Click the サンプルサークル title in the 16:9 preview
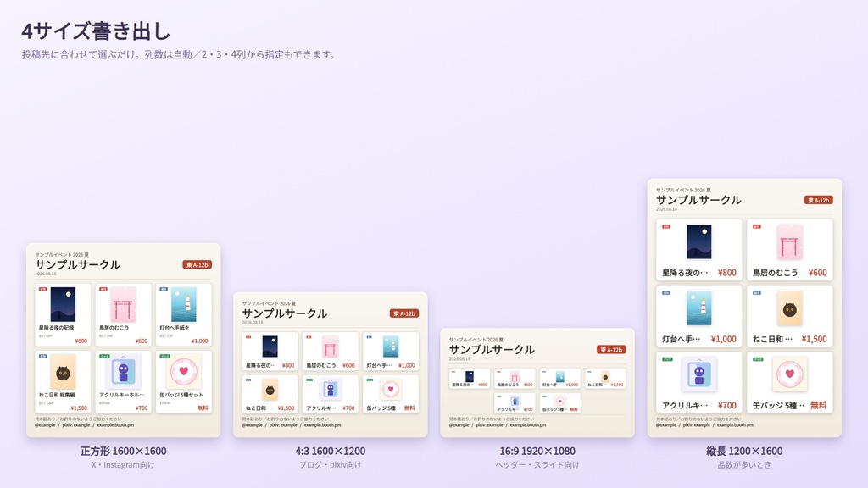This screenshot has height=488, width=868. pos(492,350)
